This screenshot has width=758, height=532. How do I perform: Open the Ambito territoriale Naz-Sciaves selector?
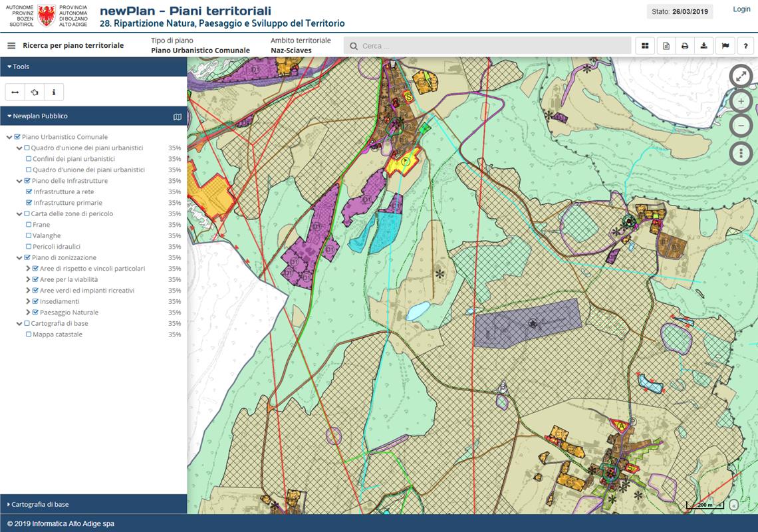pos(300,46)
